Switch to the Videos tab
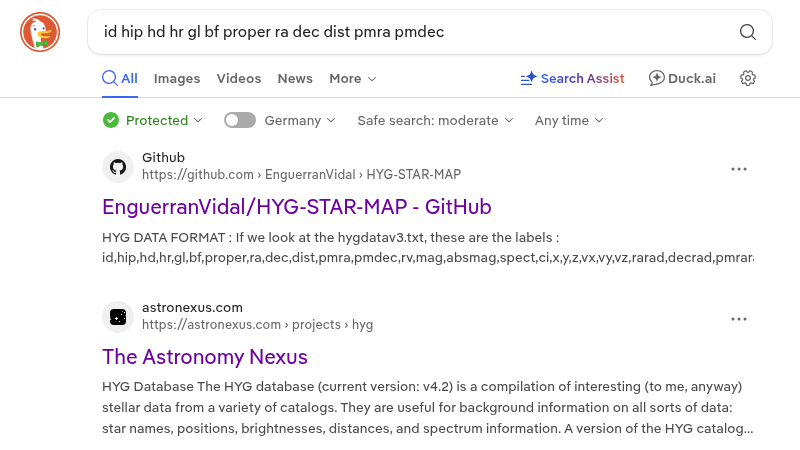Image resolution: width=800 pixels, height=450 pixels. point(239,78)
